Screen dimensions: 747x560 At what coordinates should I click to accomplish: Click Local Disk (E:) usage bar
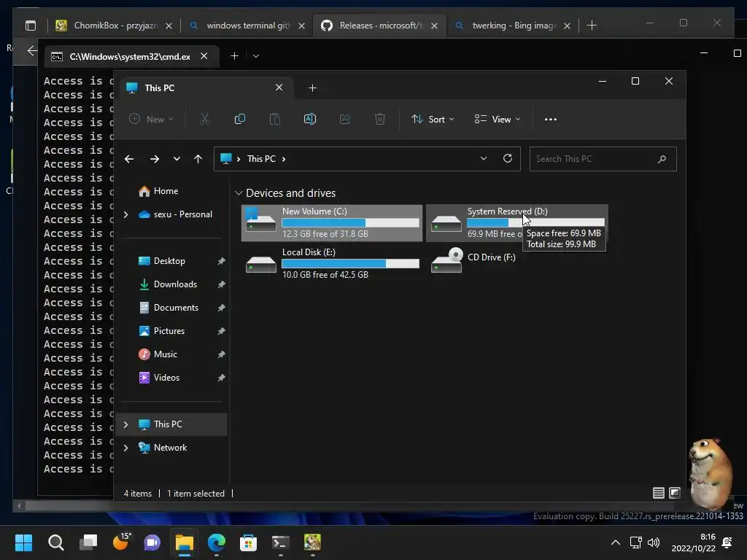350,264
